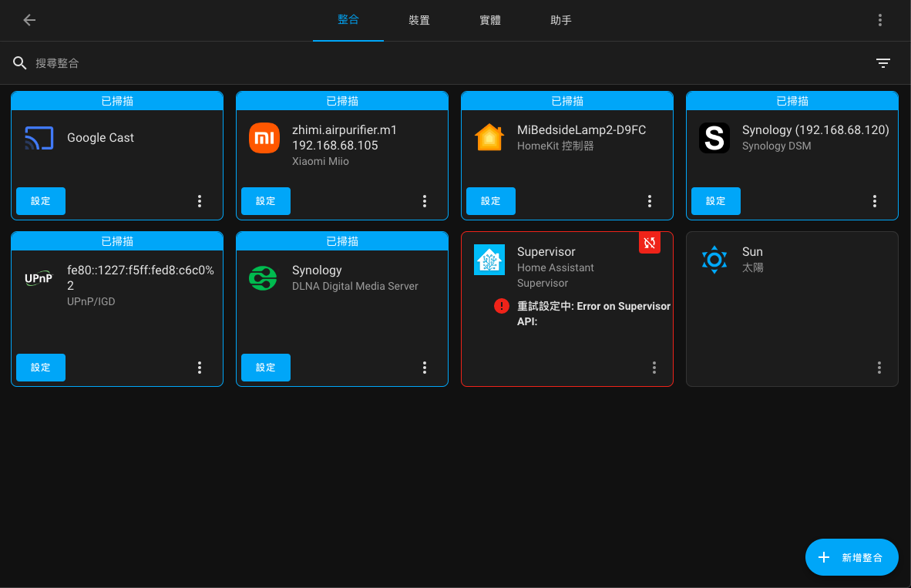
Task: Click the zhimi.airpurifier.m1 192.168.68.105 title
Action: [345, 138]
